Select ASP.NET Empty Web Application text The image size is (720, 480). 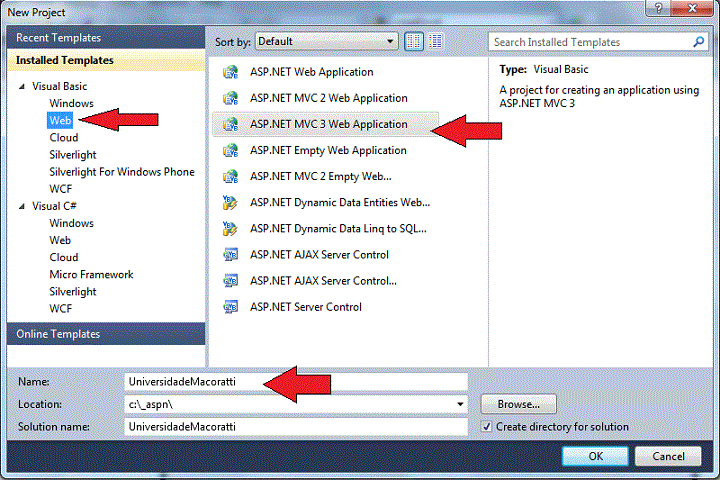[328, 151]
